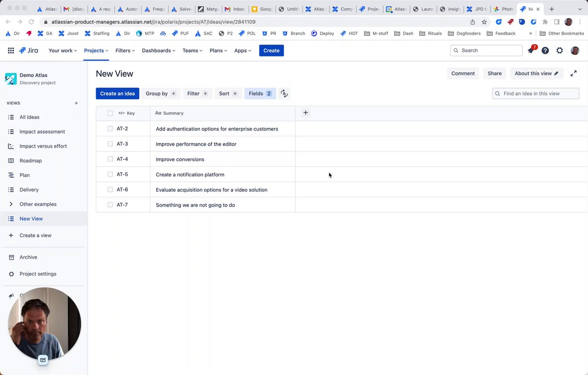
Task: Check the AT-2 row checkbox
Action: (110, 129)
